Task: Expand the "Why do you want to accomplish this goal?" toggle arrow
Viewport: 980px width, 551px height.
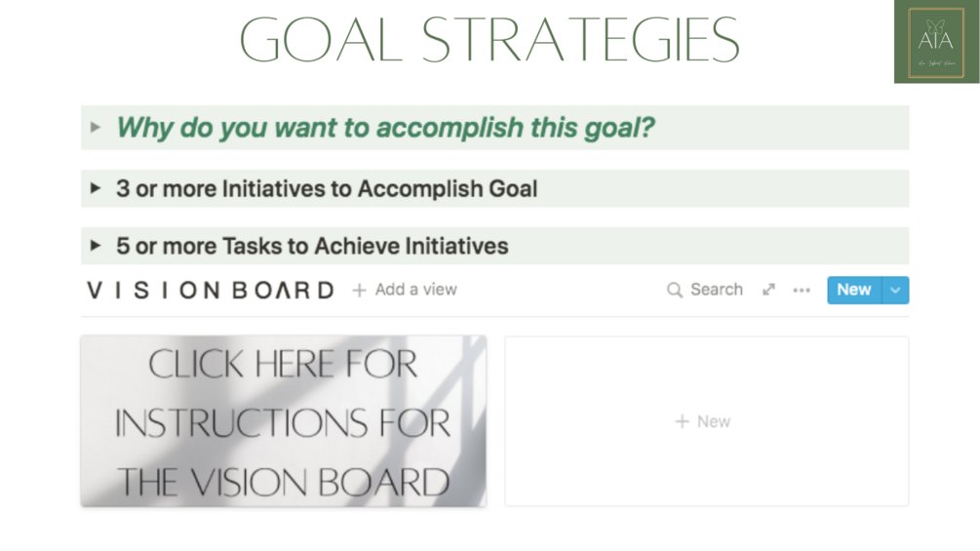Action: [96, 128]
